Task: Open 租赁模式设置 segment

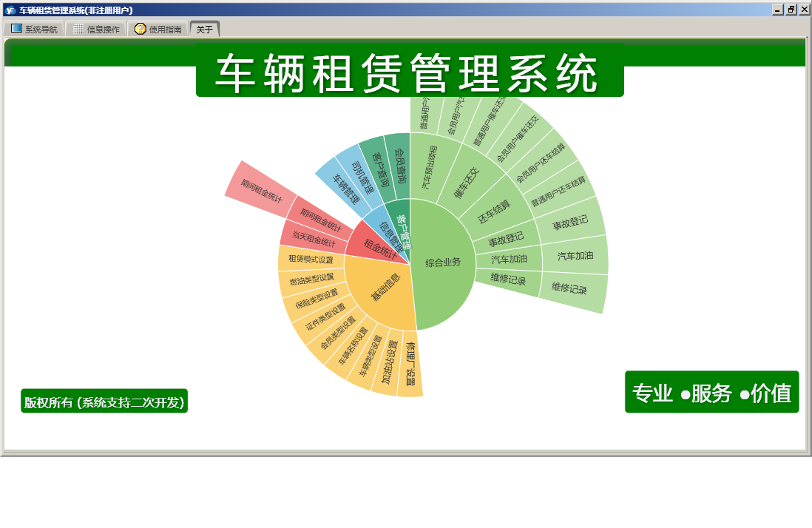Action: pyautogui.click(x=311, y=258)
